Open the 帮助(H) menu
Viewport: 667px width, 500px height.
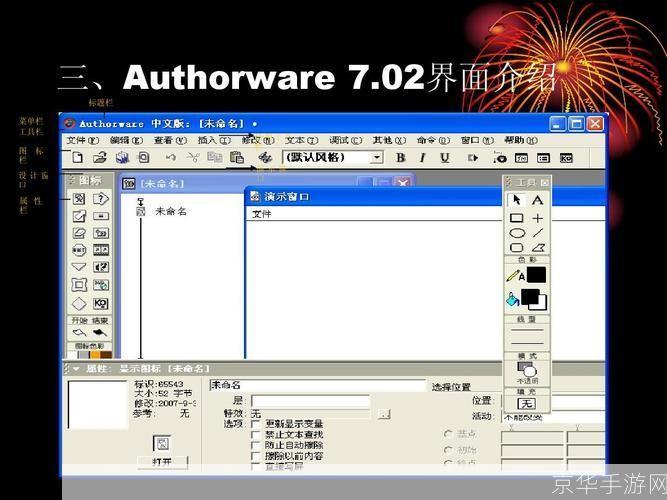[x=521, y=140]
